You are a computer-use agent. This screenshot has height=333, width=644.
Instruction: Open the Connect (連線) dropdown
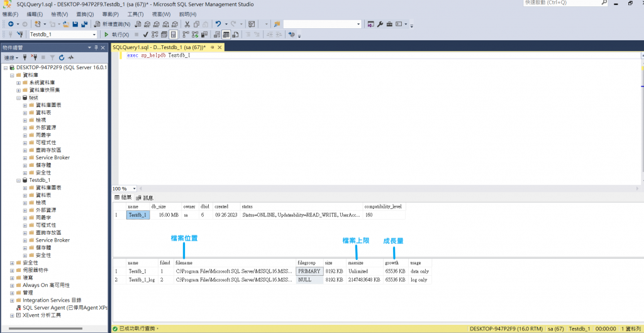11,57
